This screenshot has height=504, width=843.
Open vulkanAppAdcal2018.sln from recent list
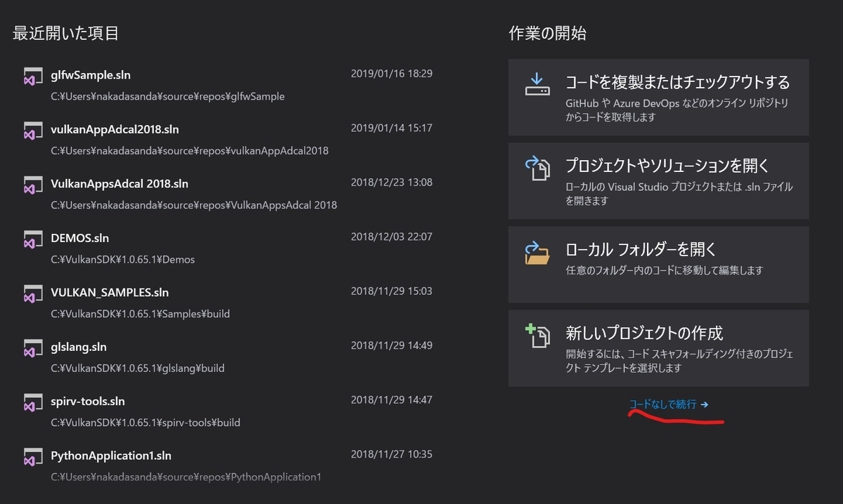(228, 139)
